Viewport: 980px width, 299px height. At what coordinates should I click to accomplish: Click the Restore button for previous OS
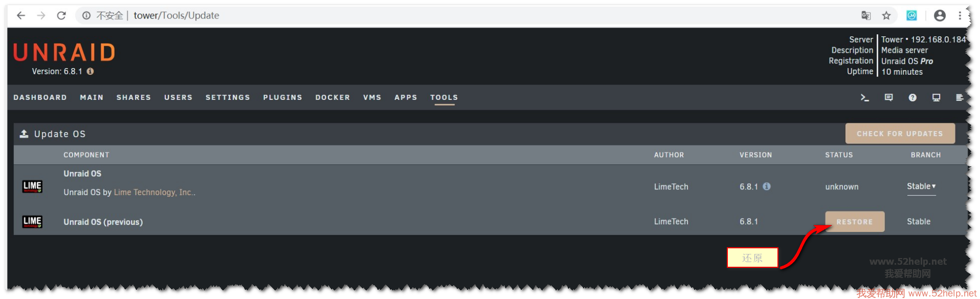(x=854, y=222)
